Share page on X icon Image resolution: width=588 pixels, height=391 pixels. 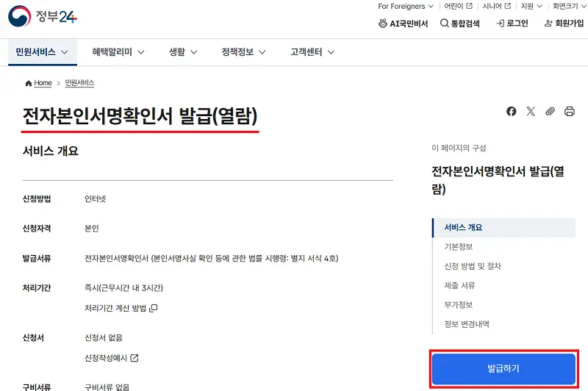(531, 111)
